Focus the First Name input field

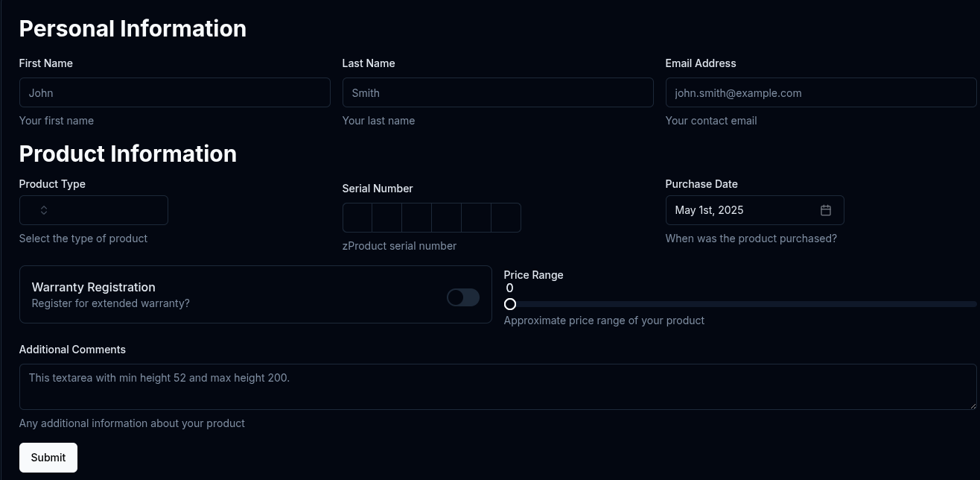[174, 92]
